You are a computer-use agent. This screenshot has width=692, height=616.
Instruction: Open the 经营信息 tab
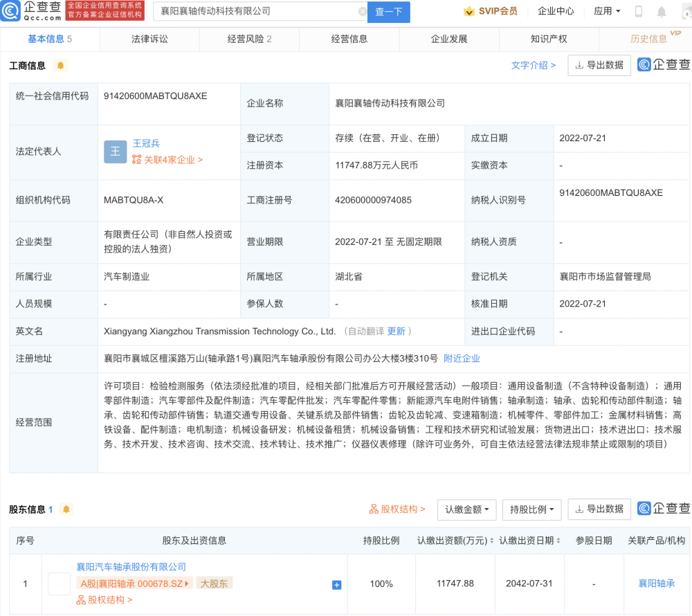coord(349,39)
